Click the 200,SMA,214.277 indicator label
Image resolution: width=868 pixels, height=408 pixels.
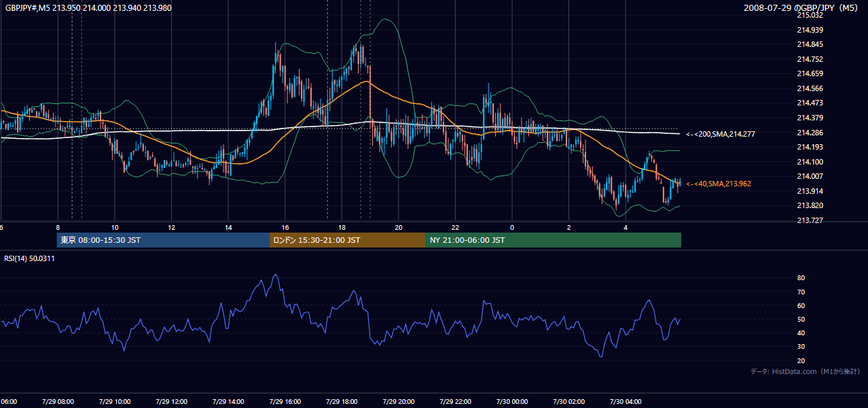pyautogui.click(x=721, y=135)
